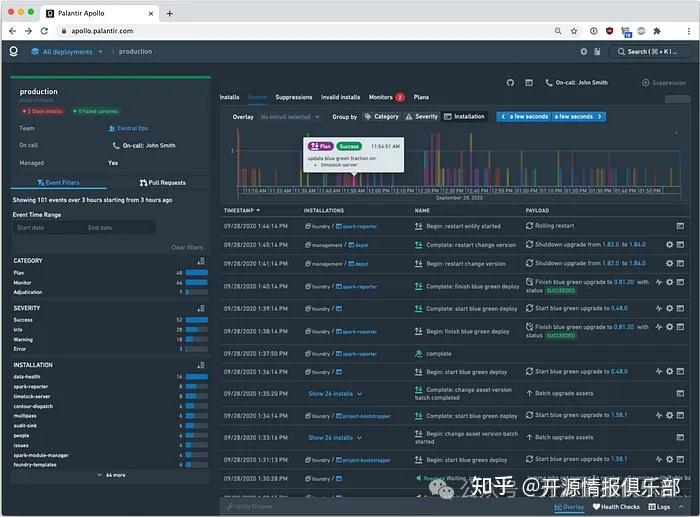Select the Event Filters tab

pyautogui.click(x=58, y=183)
